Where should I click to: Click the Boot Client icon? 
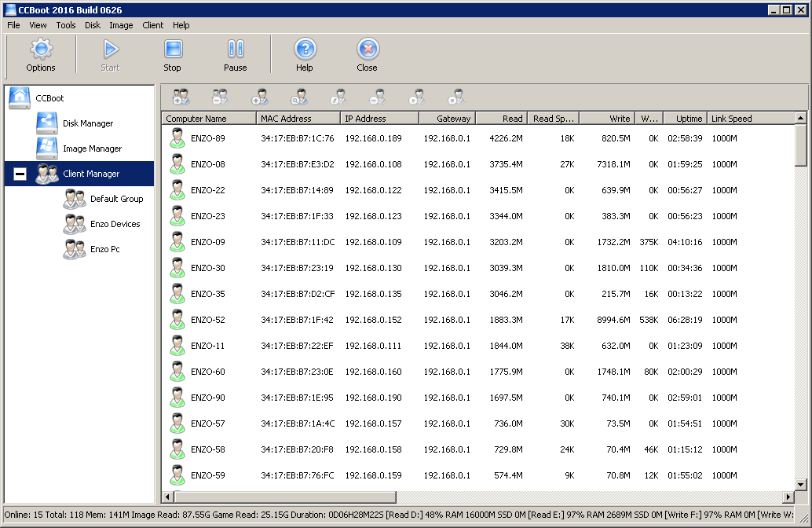(416, 96)
